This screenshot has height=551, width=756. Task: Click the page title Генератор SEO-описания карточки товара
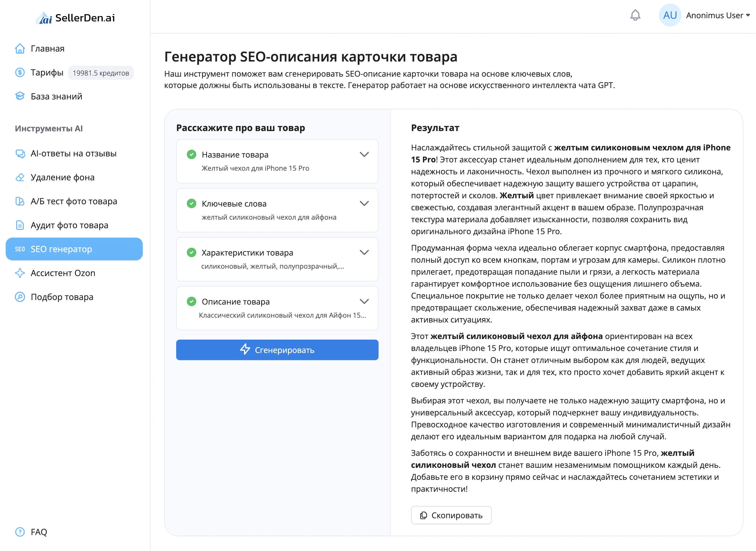[x=310, y=57]
